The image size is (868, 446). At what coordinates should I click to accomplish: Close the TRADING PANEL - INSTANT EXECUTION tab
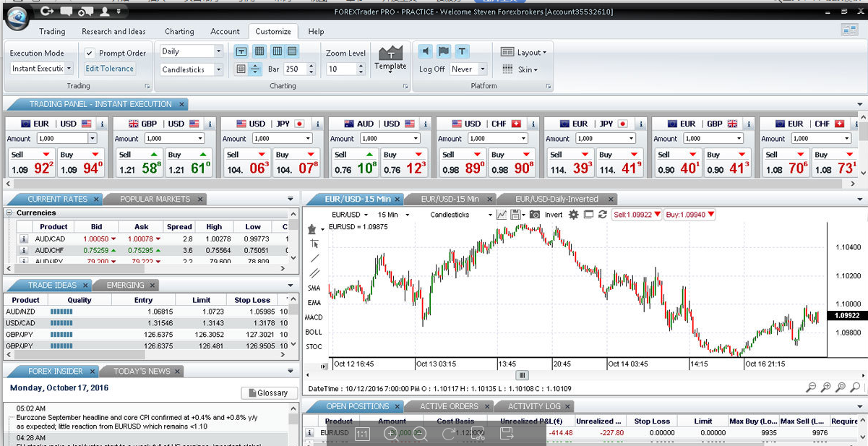[183, 104]
